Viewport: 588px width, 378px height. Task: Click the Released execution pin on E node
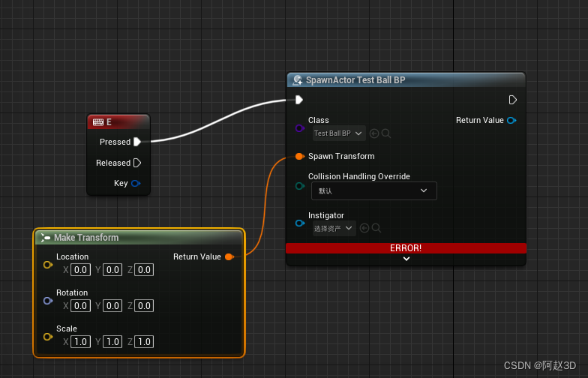click(137, 163)
